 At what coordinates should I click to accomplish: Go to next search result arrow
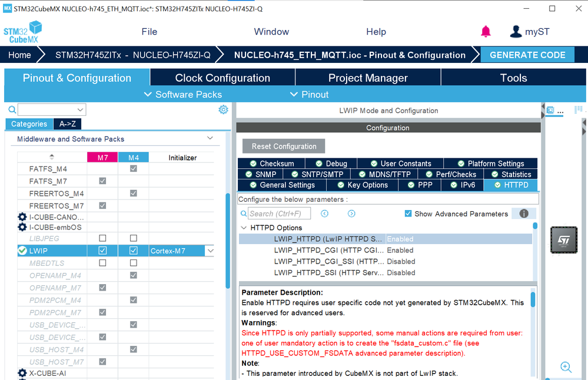[351, 214]
